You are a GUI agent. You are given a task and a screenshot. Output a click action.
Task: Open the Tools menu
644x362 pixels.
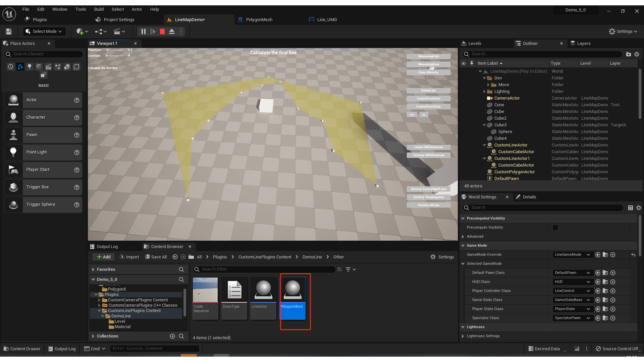tap(80, 9)
